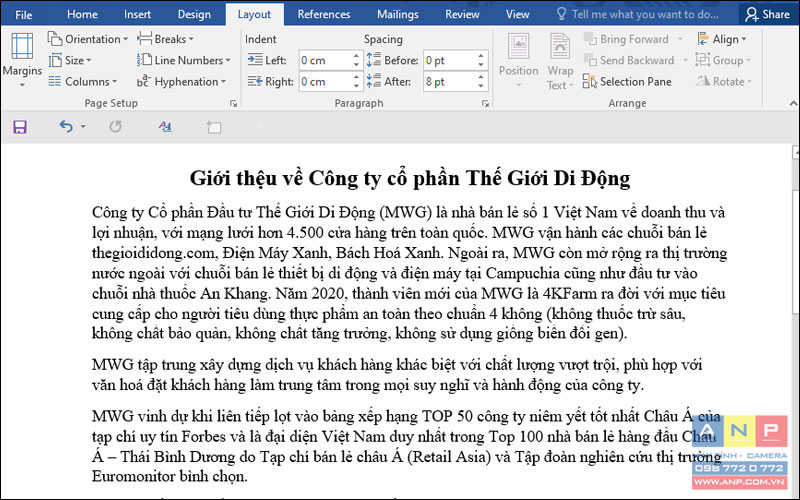Viewport: 800px width, 500px height.
Task: Open the Orientation options
Action: (87, 39)
